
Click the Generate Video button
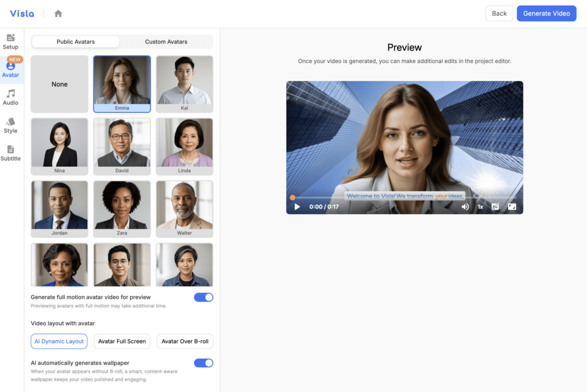click(x=546, y=14)
